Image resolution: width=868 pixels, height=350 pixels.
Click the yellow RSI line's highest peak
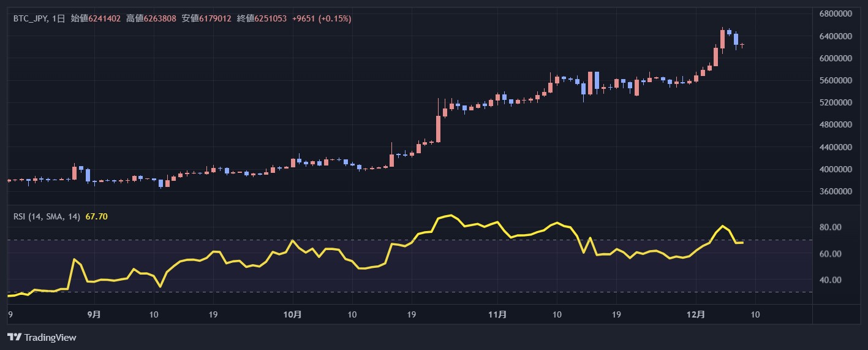pos(451,215)
